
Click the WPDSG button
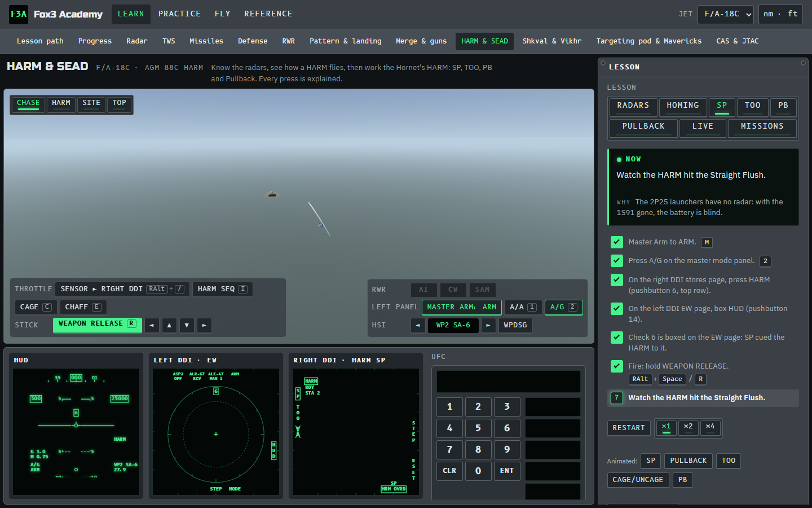coord(515,325)
